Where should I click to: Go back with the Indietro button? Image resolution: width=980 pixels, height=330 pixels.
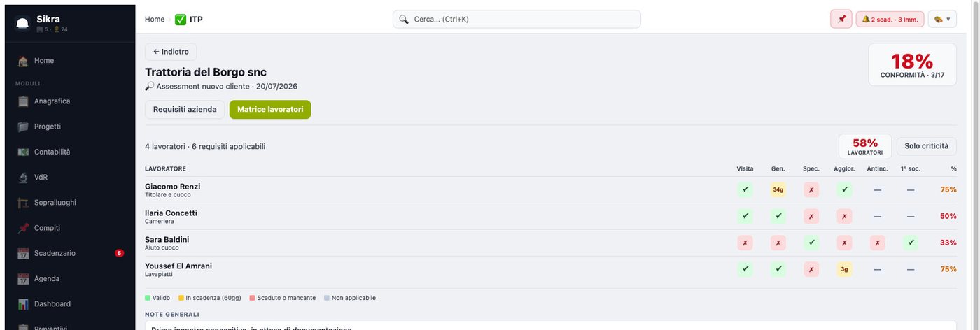[171, 52]
